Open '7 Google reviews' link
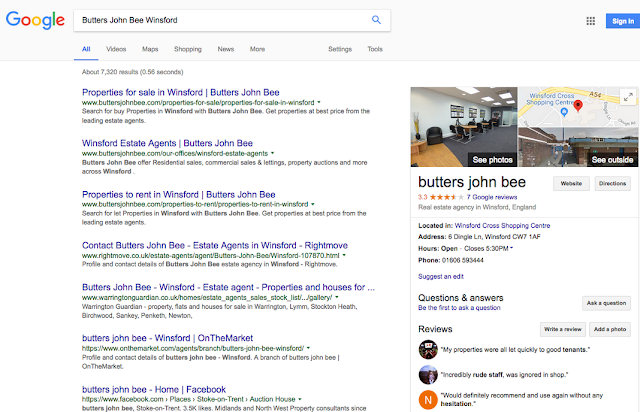The height and width of the screenshot is (412, 640). 492,197
